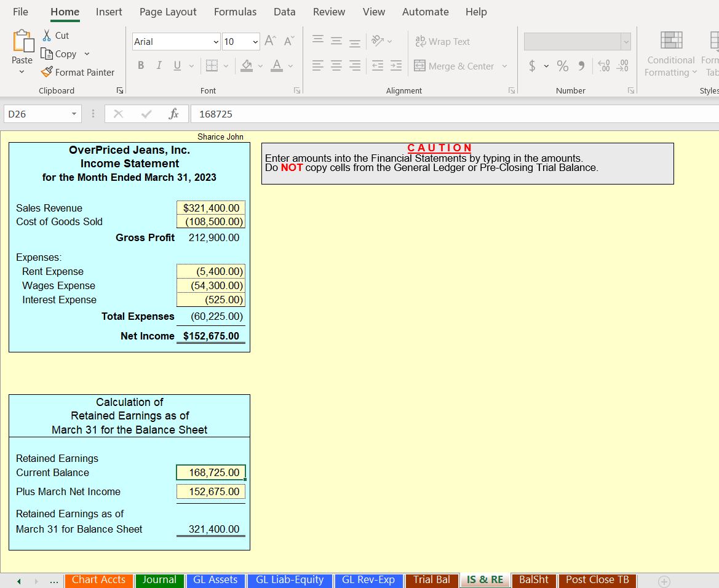
Task: Apply font color letter A
Action: pyautogui.click(x=277, y=66)
